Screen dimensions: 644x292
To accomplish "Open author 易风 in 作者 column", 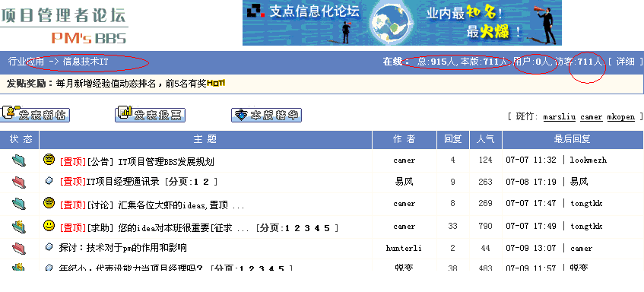I will coord(404,182).
